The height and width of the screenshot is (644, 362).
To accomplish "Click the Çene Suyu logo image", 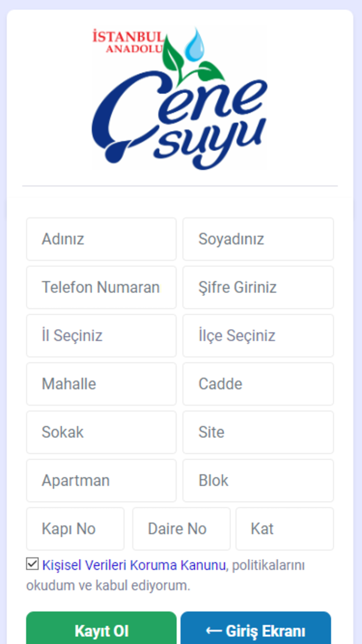I will 180,99.
